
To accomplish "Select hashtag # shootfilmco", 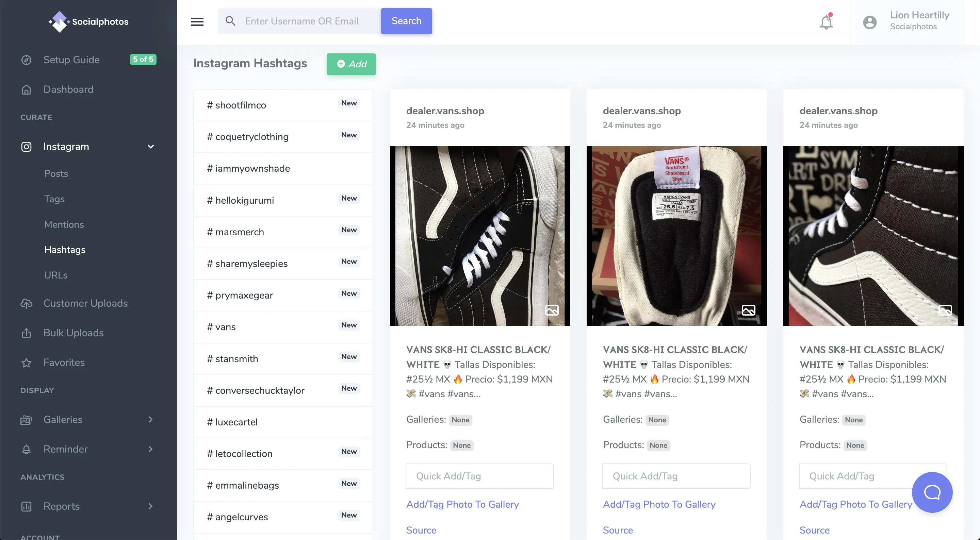I will click(283, 105).
